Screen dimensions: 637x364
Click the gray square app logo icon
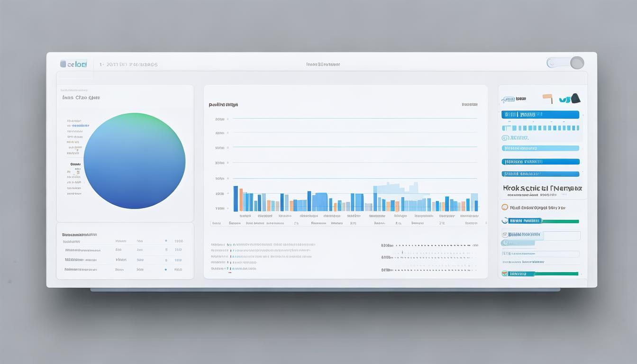click(x=63, y=64)
